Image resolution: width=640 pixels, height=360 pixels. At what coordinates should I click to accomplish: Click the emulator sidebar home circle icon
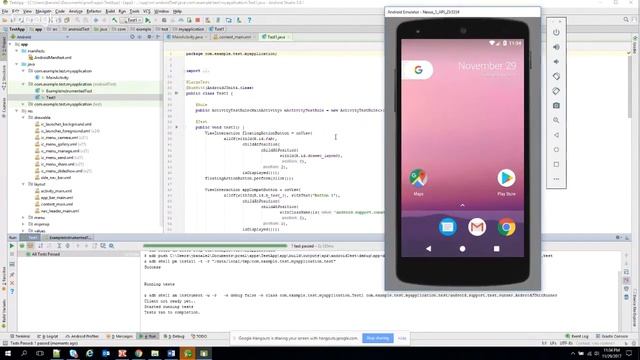(556, 149)
